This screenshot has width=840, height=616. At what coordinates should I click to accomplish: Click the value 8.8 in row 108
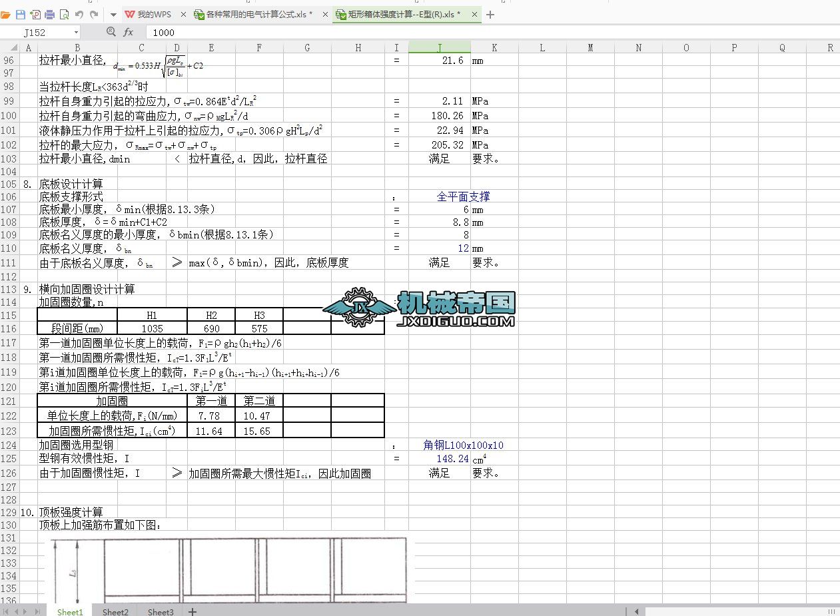pos(460,222)
